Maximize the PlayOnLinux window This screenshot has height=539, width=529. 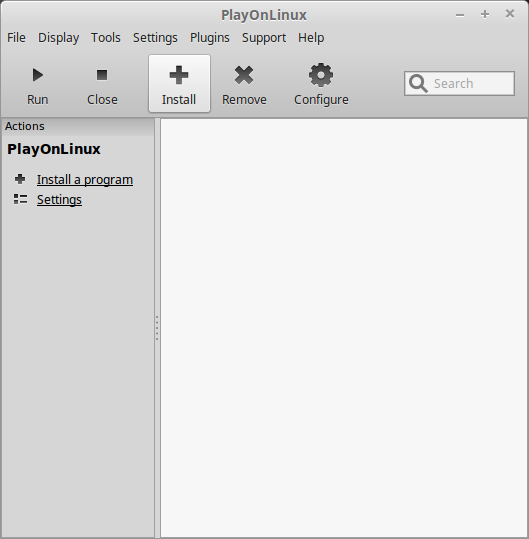[x=485, y=14]
